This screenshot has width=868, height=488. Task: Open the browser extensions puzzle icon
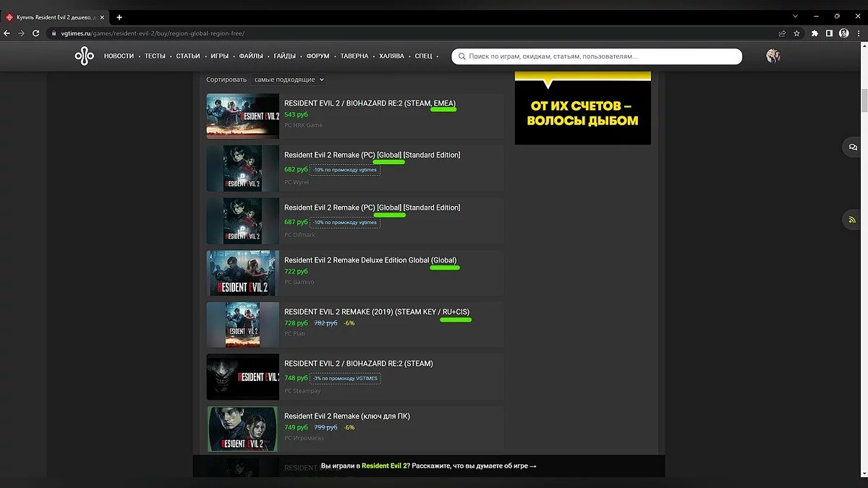point(815,33)
